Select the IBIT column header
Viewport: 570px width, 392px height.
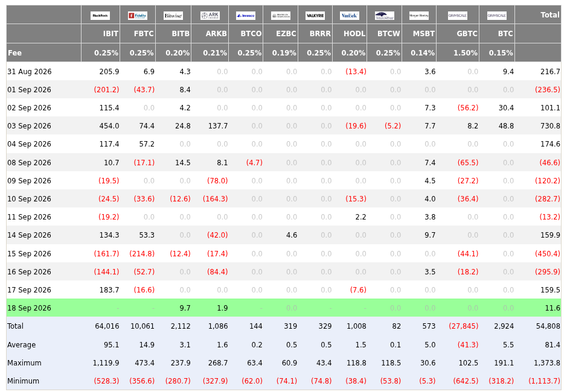pyautogui.click(x=110, y=34)
